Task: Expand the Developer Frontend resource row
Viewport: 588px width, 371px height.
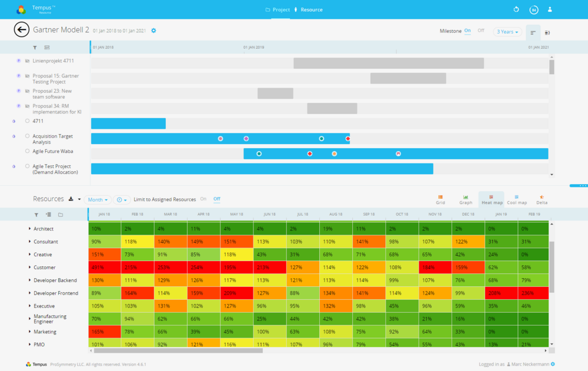Action: [29, 293]
